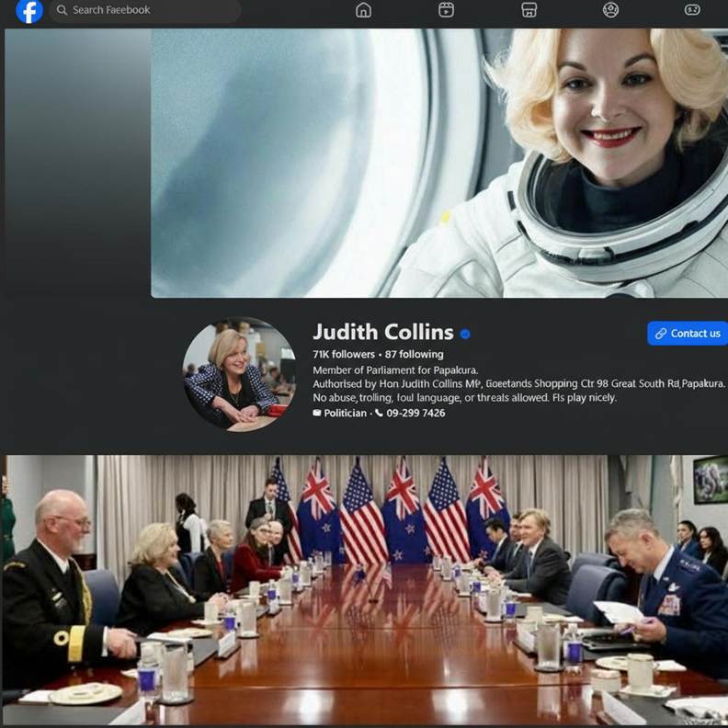The image size is (728, 728).
Task: Click the phone icon before the number
Action: (x=379, y=414)
